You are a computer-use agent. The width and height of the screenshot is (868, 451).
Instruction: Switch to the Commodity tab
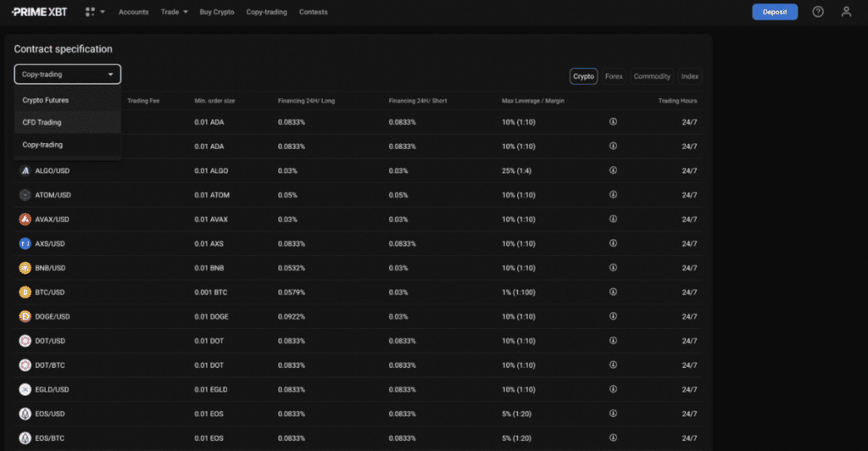[652, 76]
